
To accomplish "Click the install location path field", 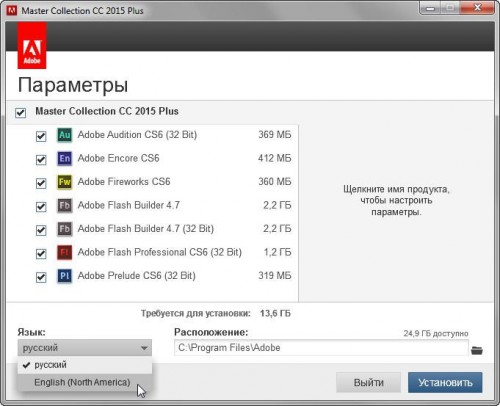I will (321, 348).
